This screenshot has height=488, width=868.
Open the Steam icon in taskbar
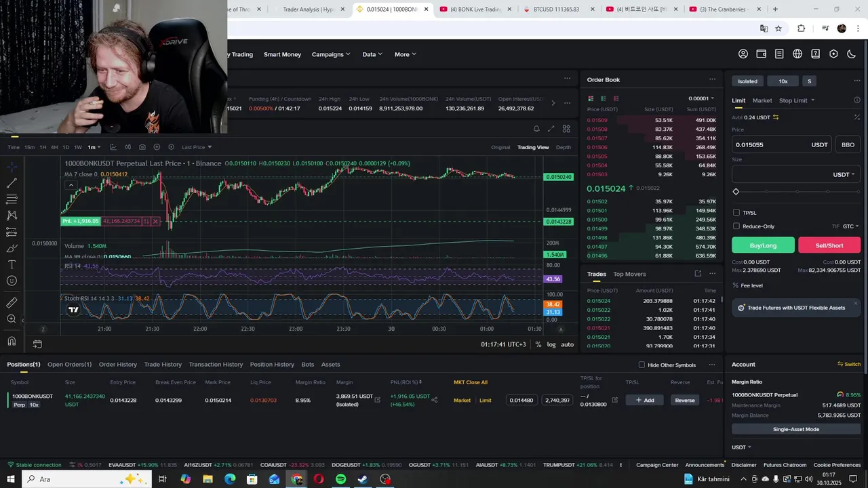tap(363, 479)
